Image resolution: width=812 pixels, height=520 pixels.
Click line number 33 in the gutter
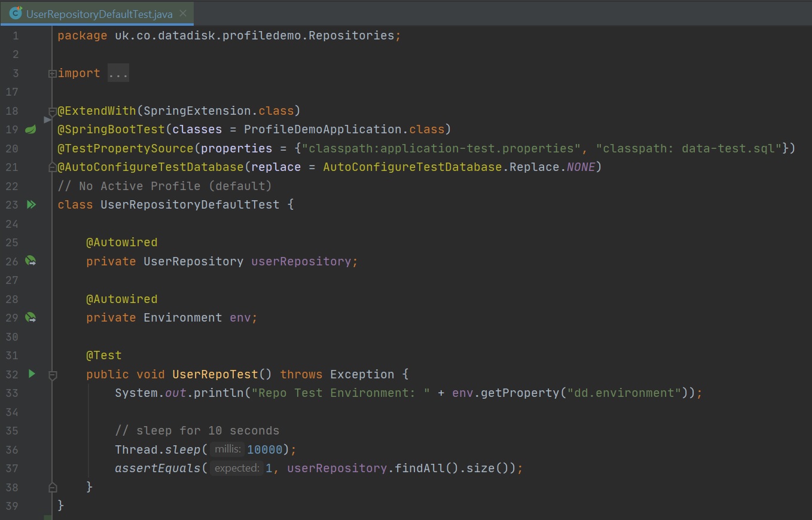coord(12,393)
